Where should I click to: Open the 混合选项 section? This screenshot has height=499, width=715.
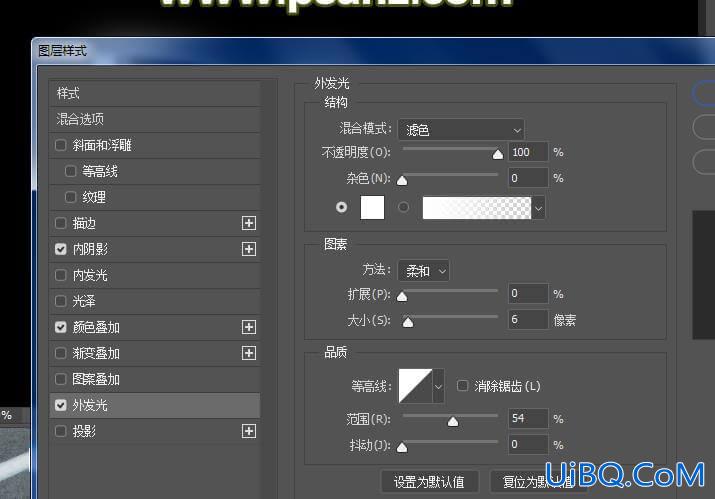point(155,120)
